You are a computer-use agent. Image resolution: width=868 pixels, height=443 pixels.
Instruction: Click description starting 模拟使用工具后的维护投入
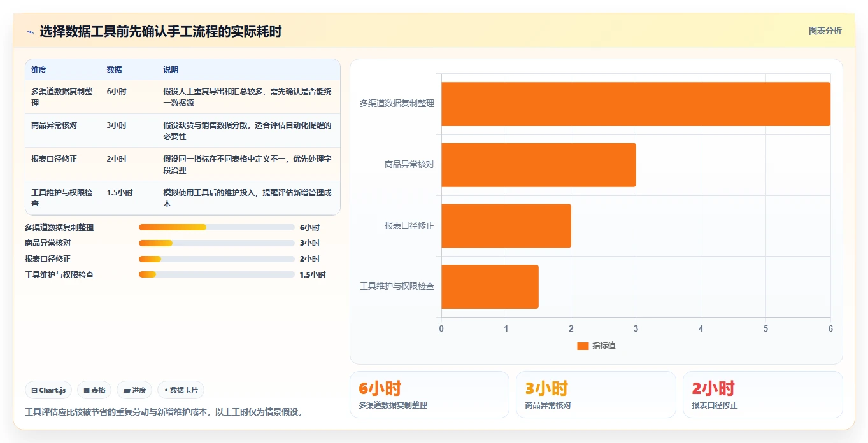248,198
